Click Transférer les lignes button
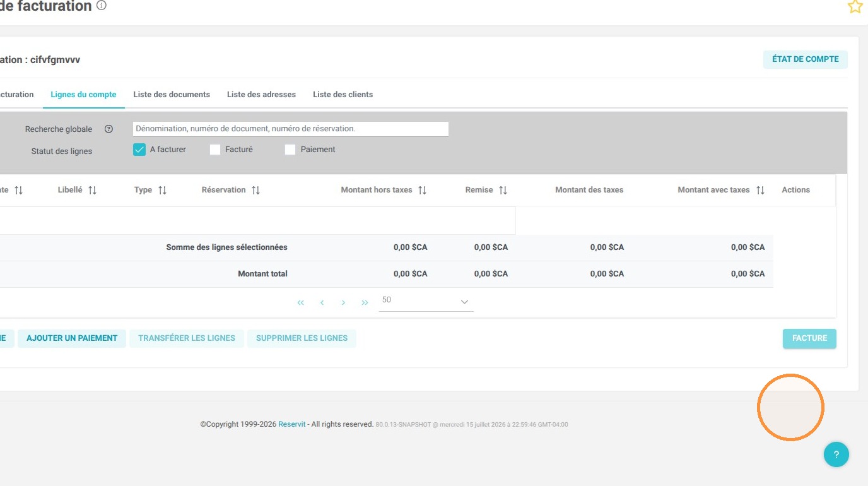Viewport: 868px width, 486px height. (x=187, y=338)
